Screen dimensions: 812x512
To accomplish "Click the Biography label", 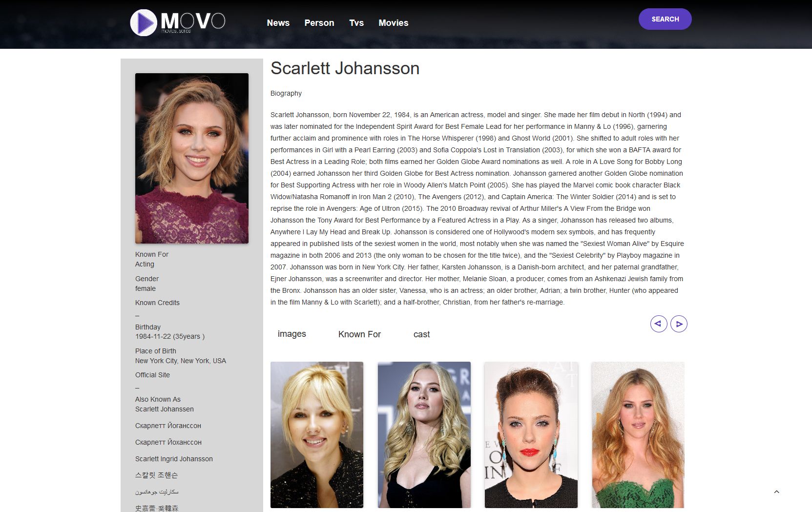I will pyautogui.click(x=286, y=93).
